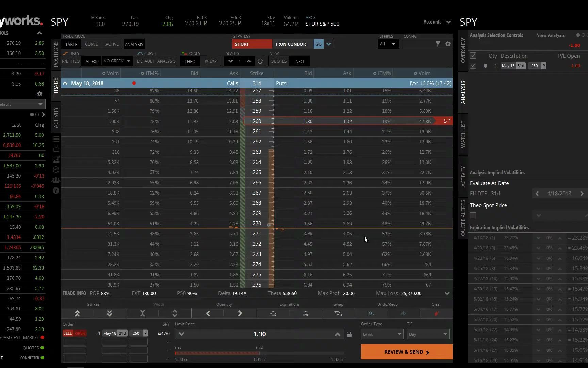The height and width of the screenshot is (368, 588).
Task: Uncheck the select-all checkbox beside Qty
Action: (x=473, y=56)
